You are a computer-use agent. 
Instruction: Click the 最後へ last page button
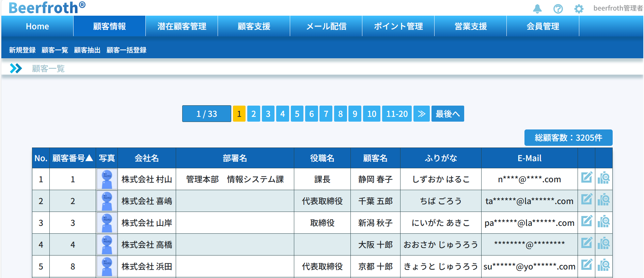[x=447, y=114]
